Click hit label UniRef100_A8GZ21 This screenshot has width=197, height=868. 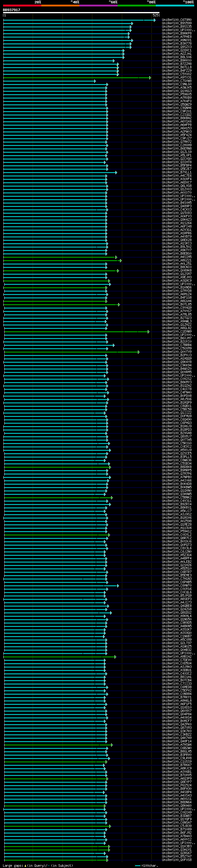(177, 260)
